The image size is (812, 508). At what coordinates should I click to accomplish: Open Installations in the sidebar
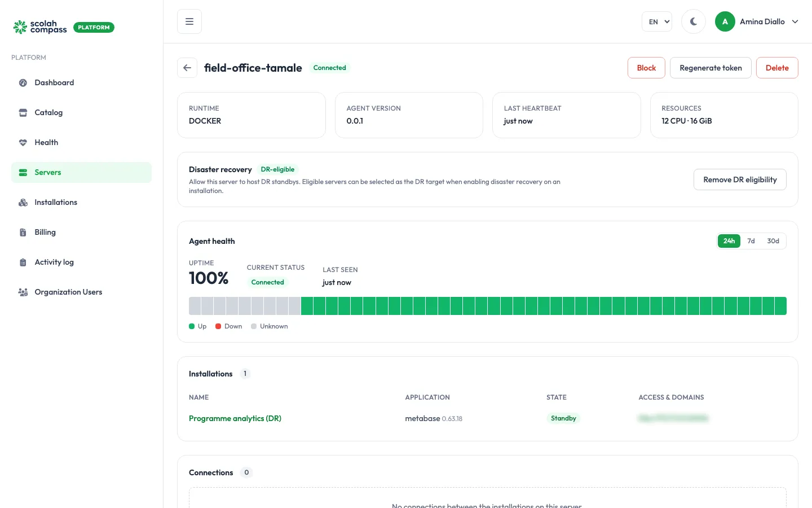coord(81,202)
